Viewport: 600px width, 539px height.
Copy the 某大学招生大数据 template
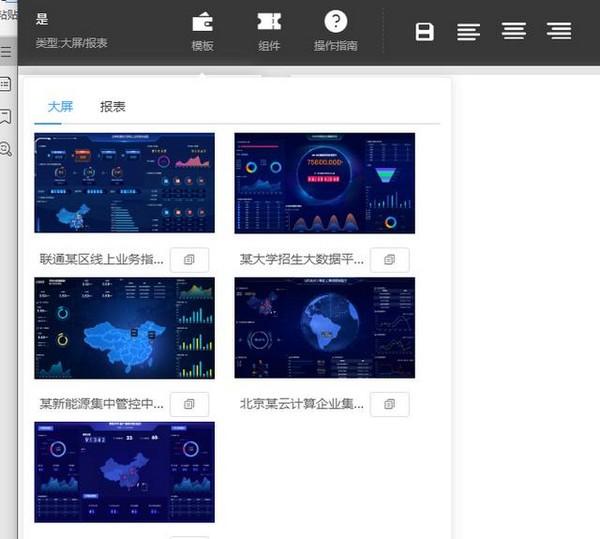pos(389,260)
